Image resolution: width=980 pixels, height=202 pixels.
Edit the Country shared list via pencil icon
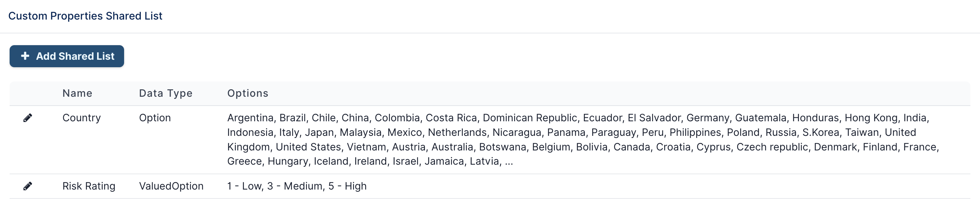click(x=27, y=118)
